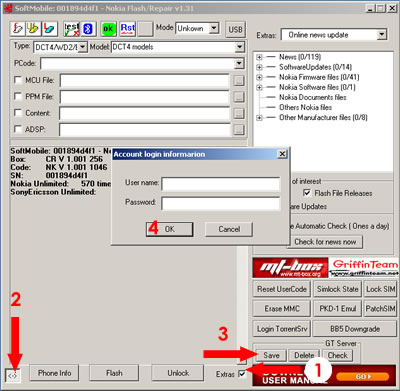This screenshot has width=400, height=391.
Task: Click OK in the login dialog
Action: coord(169,229)
